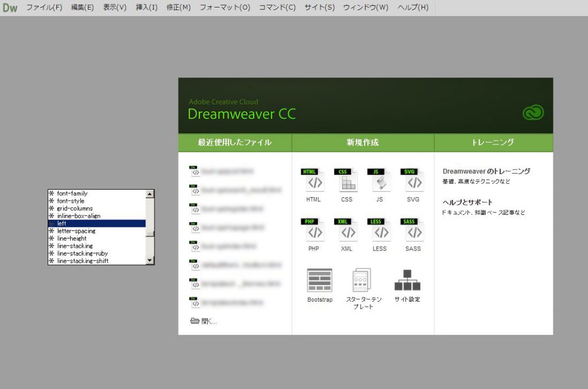
Task: Select font-style in the property list
Action: point(96,201)
